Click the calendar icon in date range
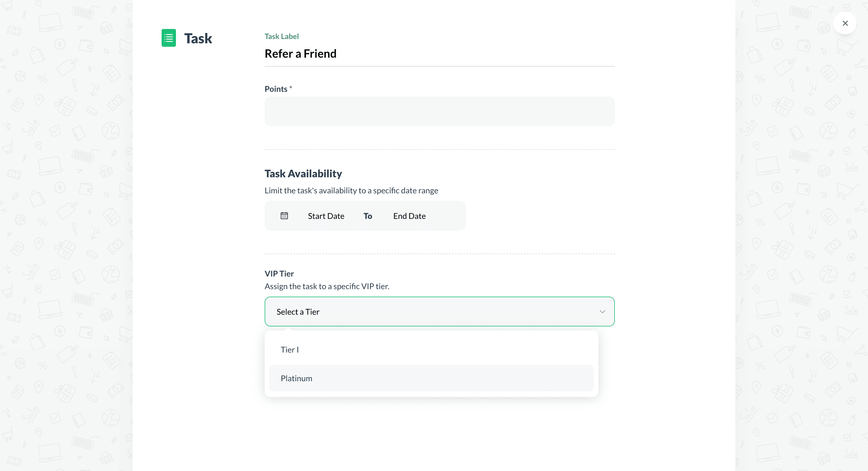 pyautogui.click(x=284, y=216)
